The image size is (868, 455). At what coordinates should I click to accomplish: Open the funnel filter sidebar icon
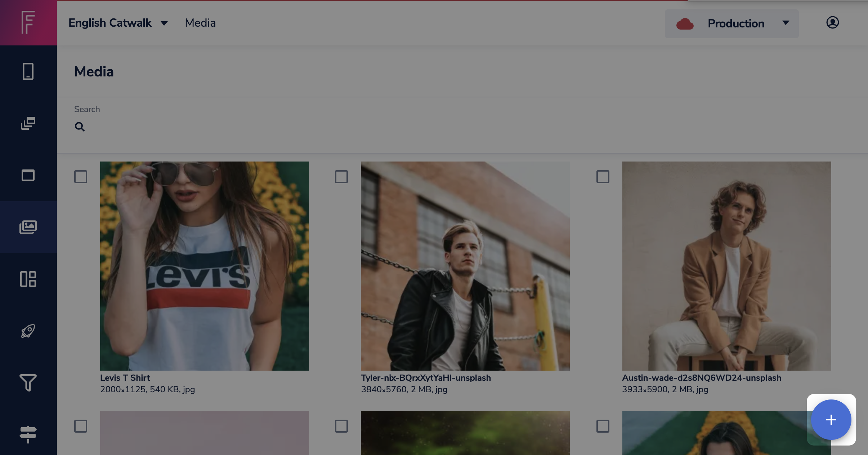(28, 383)
